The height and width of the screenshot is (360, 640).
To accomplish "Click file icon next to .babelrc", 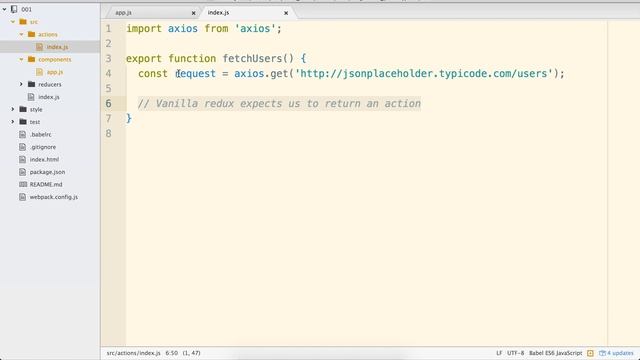I will point(23,134).
